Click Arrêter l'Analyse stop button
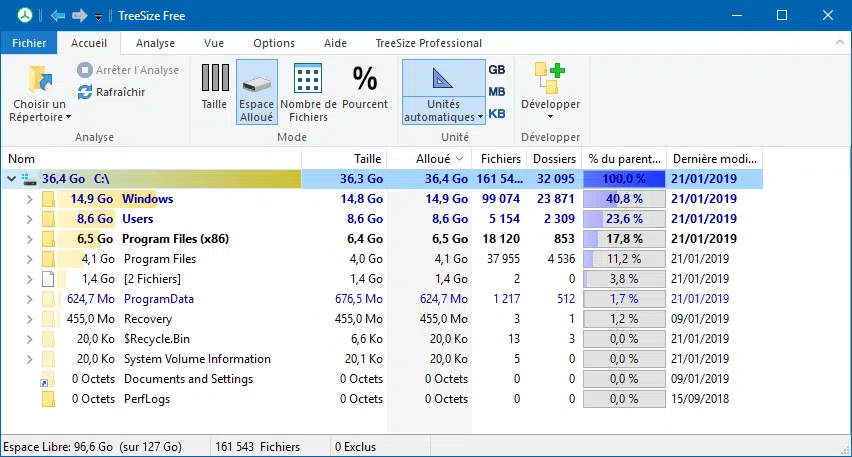This screenshot has height=457, width=852. tap(128, 70)
